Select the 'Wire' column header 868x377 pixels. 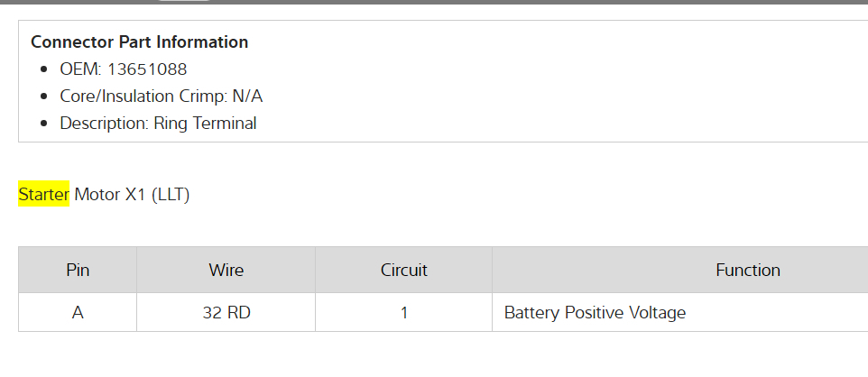pyautogui.click(x=226, y=270)
